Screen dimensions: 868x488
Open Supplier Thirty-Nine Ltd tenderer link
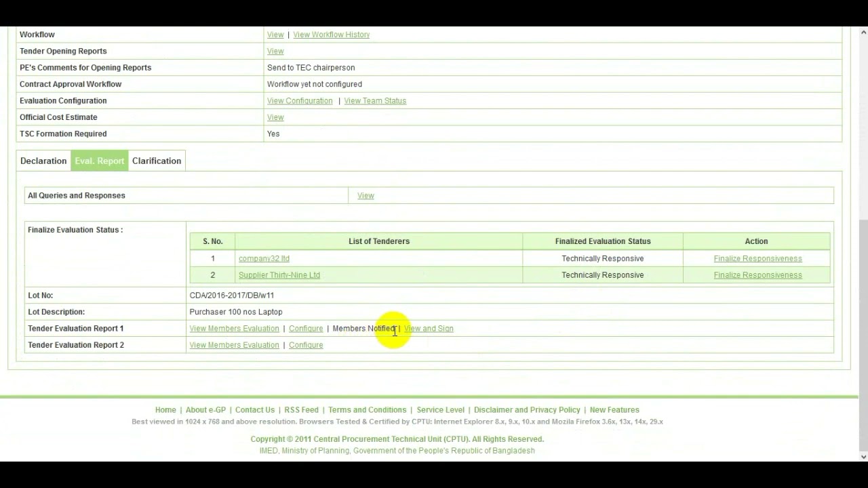(279, 275)
